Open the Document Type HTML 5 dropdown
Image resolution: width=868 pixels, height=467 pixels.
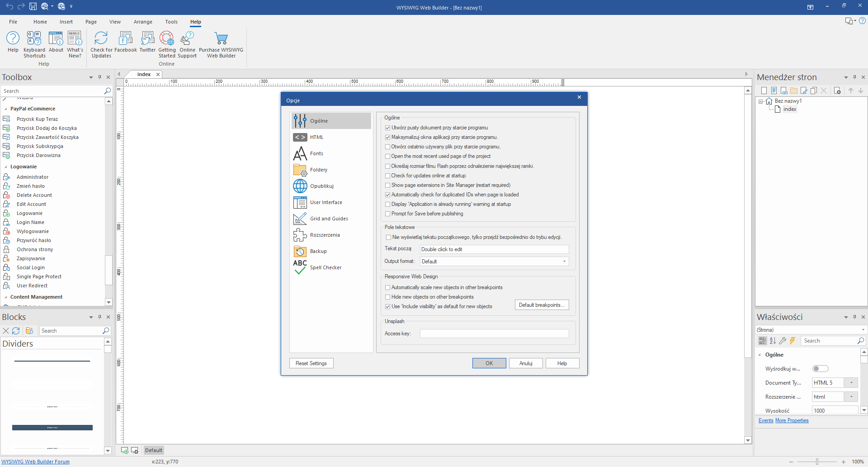[x=851, y=383]
